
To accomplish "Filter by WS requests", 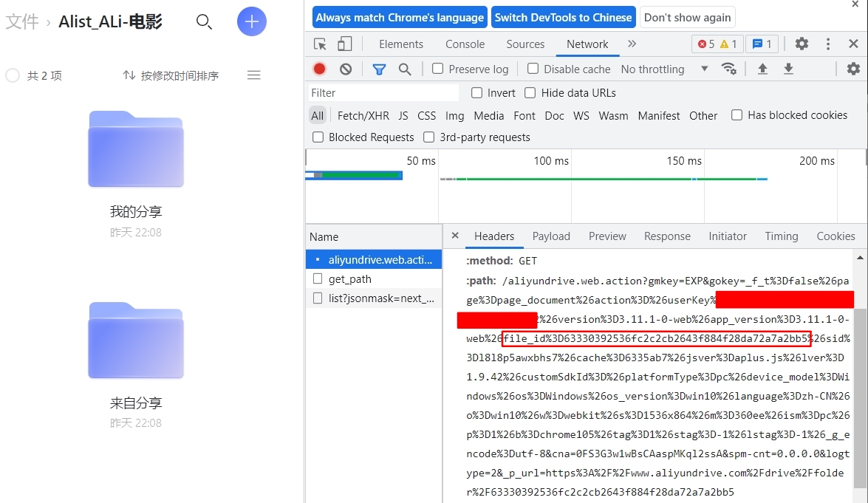I will (x=581, y=116).
